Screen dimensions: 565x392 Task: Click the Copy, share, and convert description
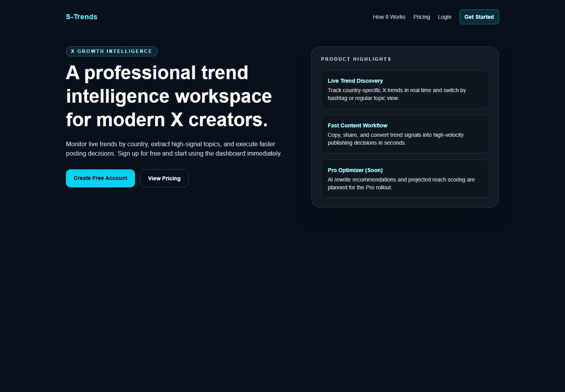pos(395,139)
